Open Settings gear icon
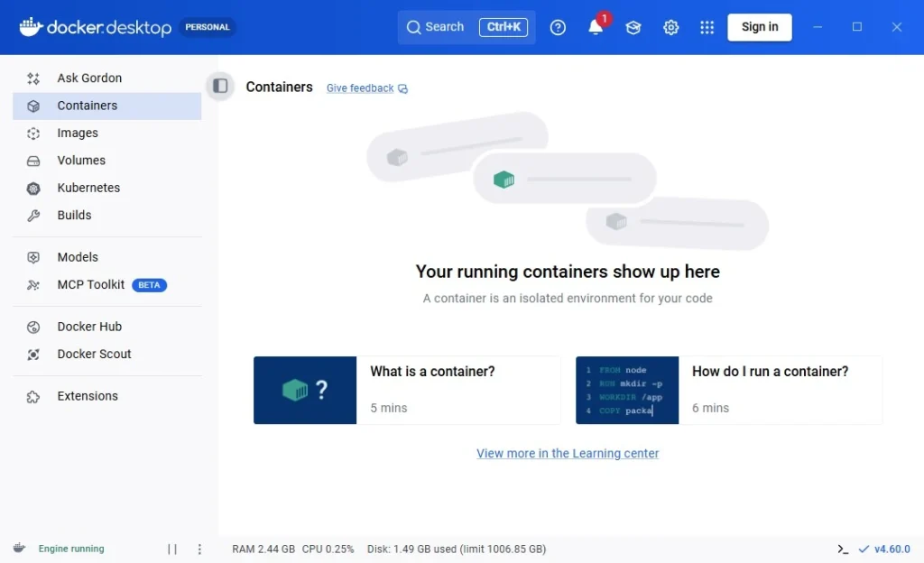This screenshot has width=924, height=563. [x=670, y=27]
